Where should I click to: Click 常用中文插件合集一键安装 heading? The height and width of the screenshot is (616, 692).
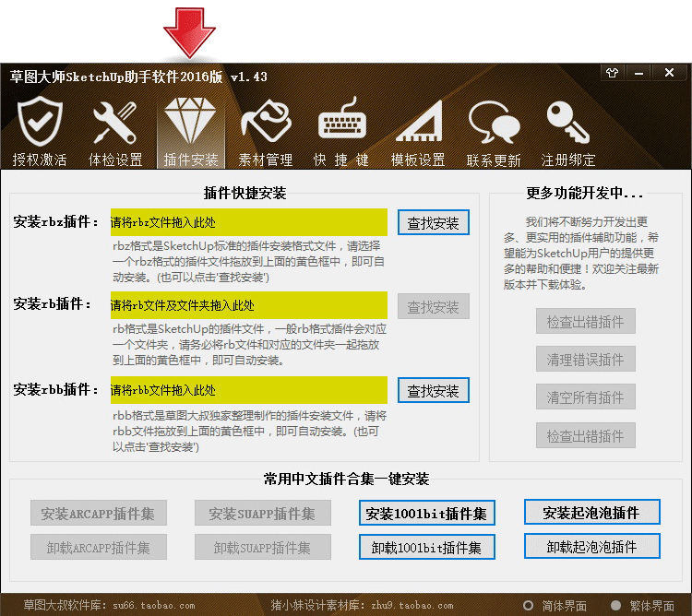(346, 479)
